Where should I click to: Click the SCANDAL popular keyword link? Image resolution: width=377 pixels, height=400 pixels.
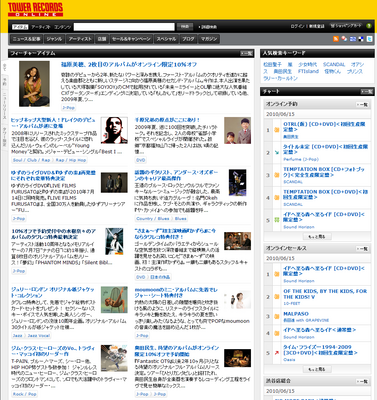334,65
